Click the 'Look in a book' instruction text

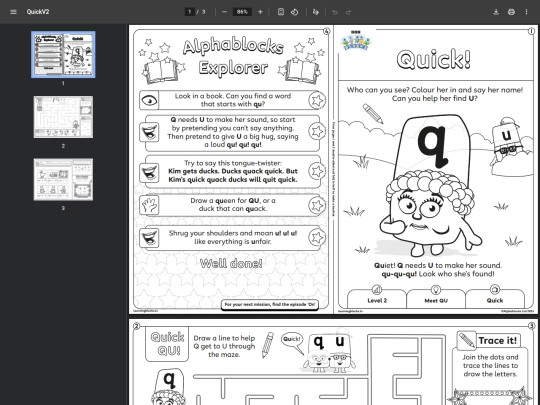pos(233,100)
